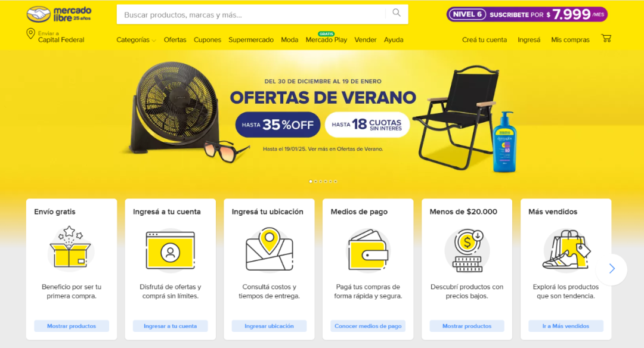
Task: Select the last banner carousel dot
Action: [336, 181]
